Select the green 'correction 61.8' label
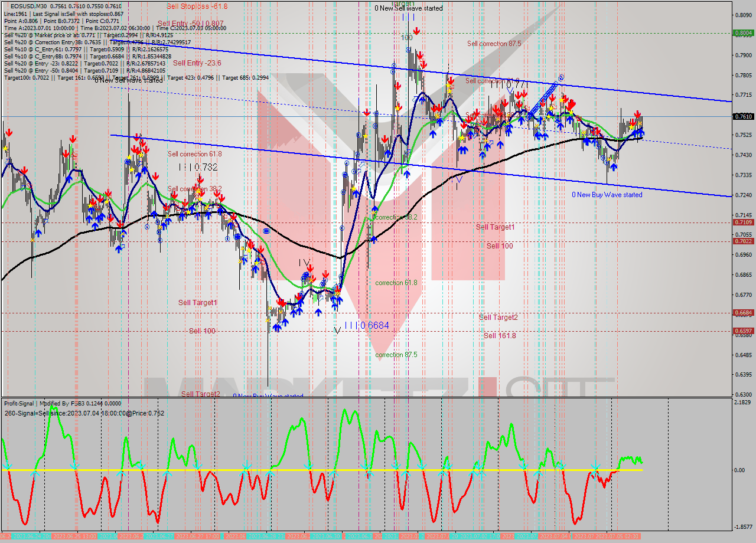This screenshot has height=543, width=756. coord(396,283)
